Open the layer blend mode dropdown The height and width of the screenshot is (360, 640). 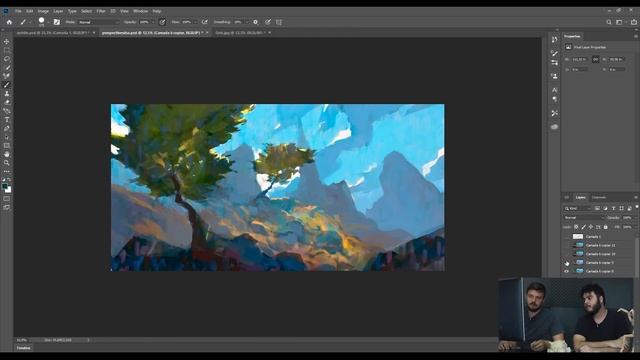tap(584, 218)
